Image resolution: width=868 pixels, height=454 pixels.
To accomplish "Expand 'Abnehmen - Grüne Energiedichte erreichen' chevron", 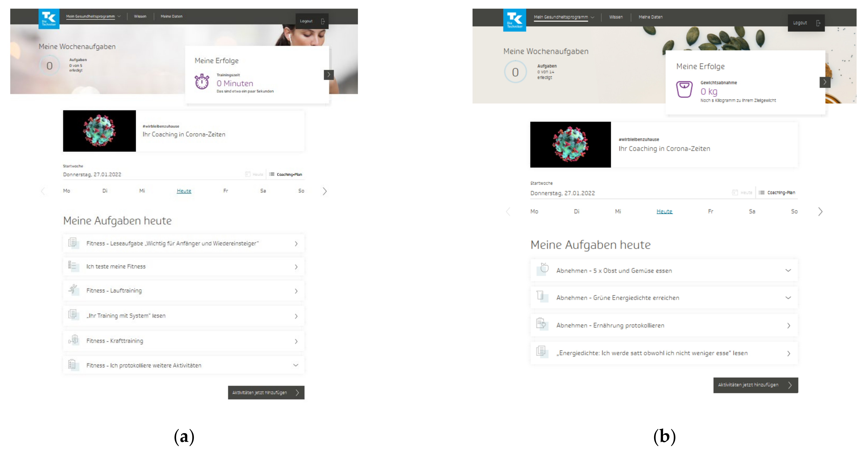I will pyautogui.click(x=788, y=298).
